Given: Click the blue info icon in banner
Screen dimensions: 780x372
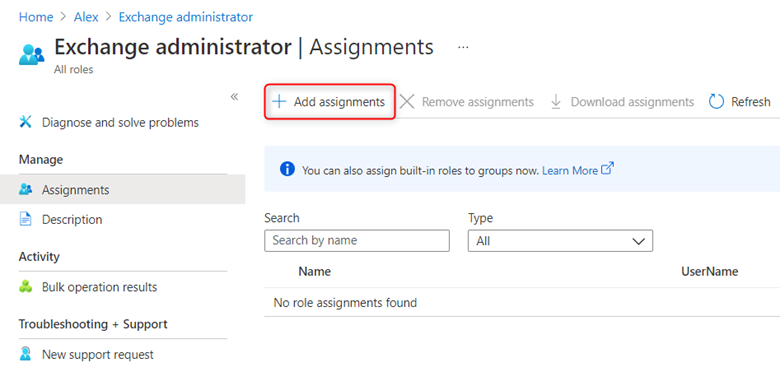Looking at the screenshot, I should click(x=288, y=170).
